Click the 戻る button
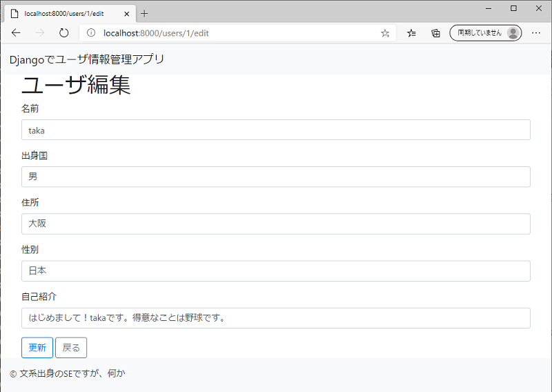The image size is (552, 392). pyautogui.click(x=71, y=348)
